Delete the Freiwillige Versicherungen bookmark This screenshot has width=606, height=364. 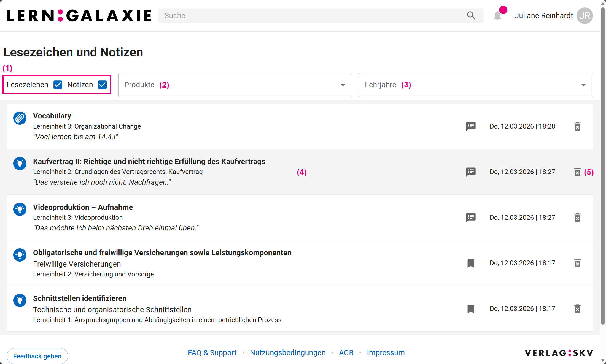click(577, 263)
